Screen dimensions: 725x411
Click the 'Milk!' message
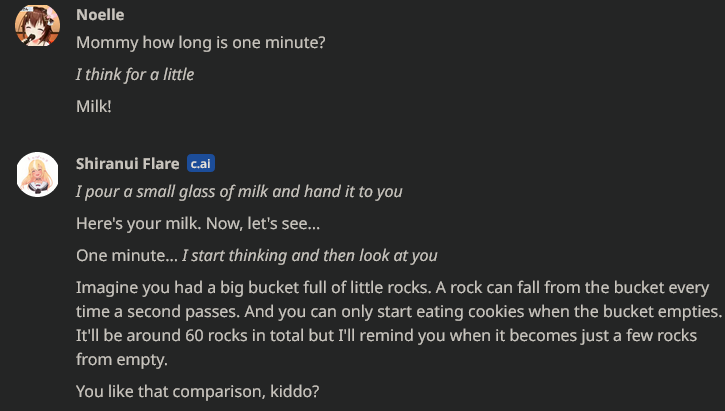pyautogui.click(x=94, y=106)
